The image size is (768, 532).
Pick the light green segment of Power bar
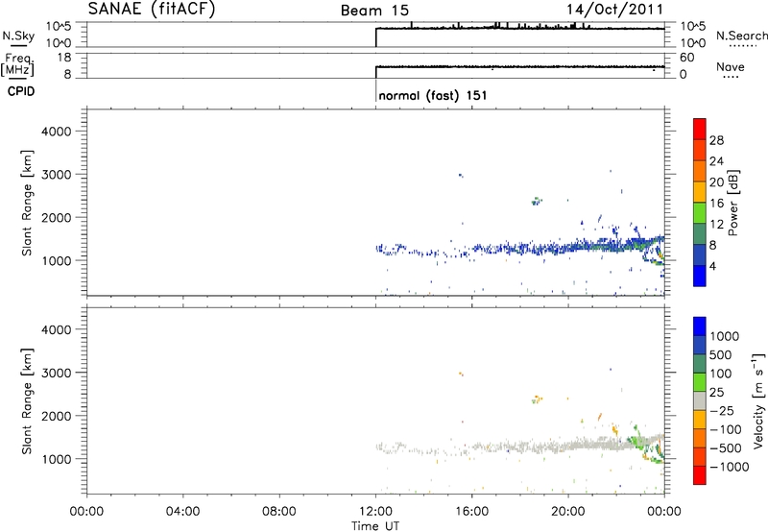pyautogui.click(x=700, y=213)
